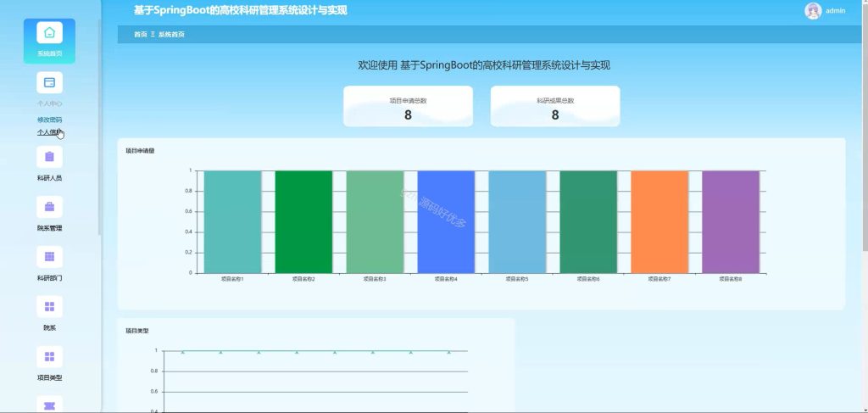Select 修改密码 submenu item

coord(49,120)
